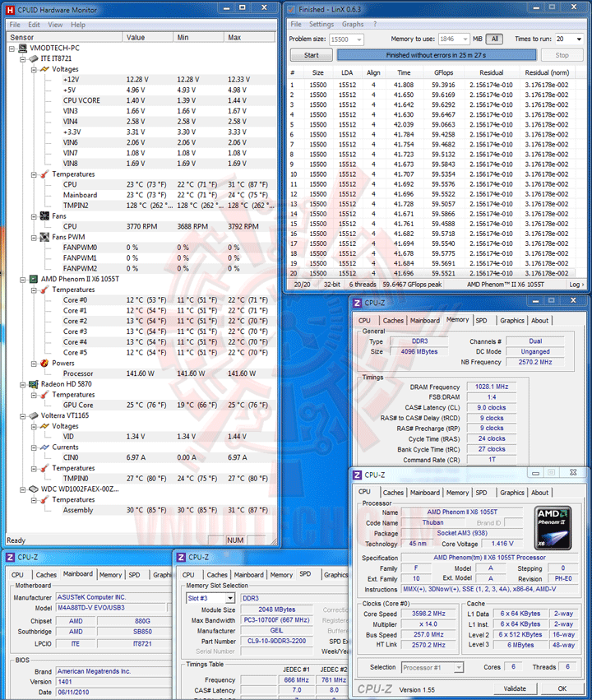The image size is (592, 700).
Task: Click the Powers flame icon
Action: click(44, 363)
